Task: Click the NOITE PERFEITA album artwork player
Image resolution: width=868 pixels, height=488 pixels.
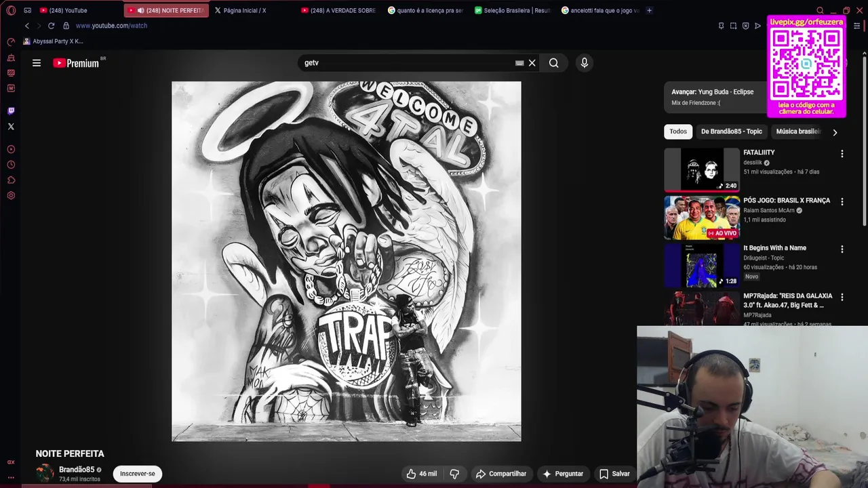Action: 347,262
